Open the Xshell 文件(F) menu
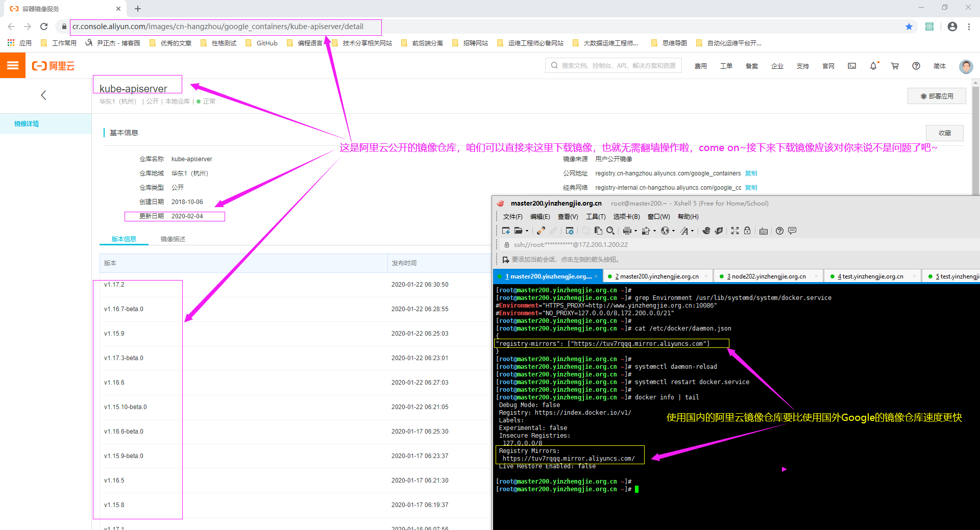The width and height of the screenshot is (980, 530). tap(512, 217)
